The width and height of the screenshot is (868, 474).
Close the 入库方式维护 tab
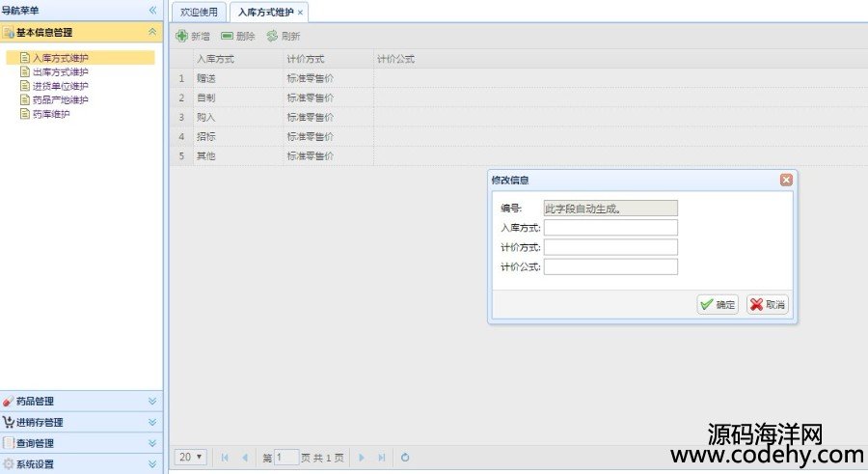click(300, 13)
